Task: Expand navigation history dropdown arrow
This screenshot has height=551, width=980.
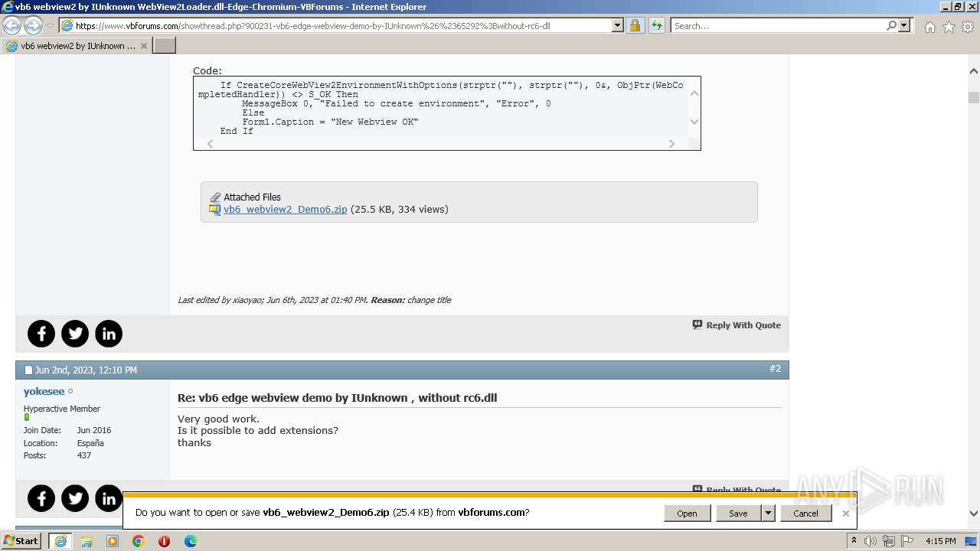Action: [x=51, y=26]
